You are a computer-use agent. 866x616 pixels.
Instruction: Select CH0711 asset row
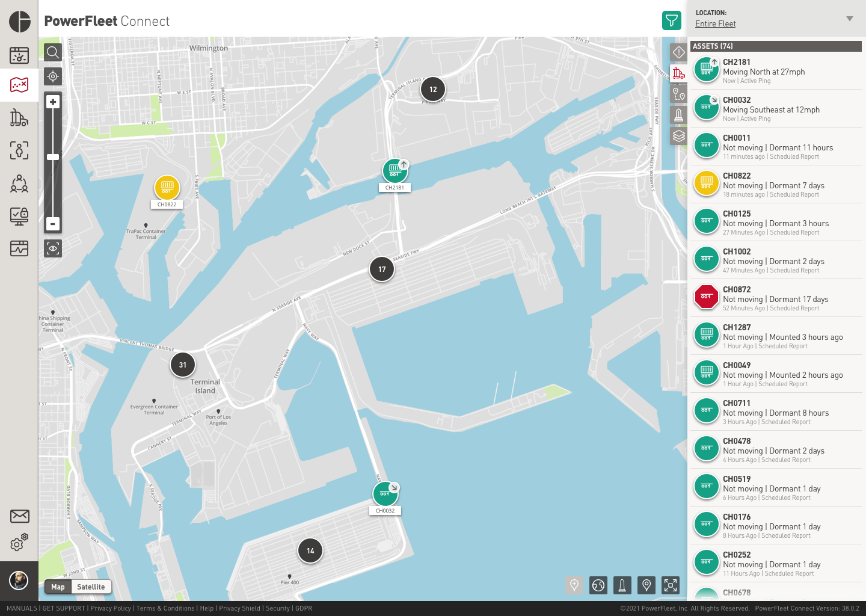[776, 412]
